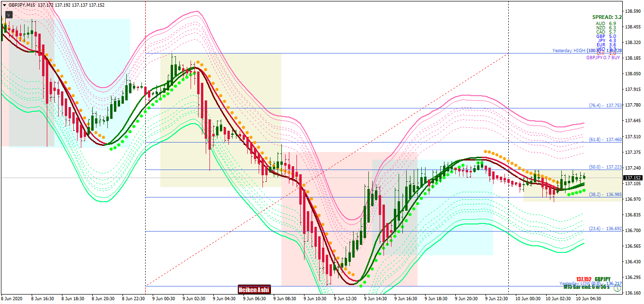Click the "GBPJPY 0.7 BUY" signal text
The height and width of the screenshot is (304, 644).
(603, 57)
